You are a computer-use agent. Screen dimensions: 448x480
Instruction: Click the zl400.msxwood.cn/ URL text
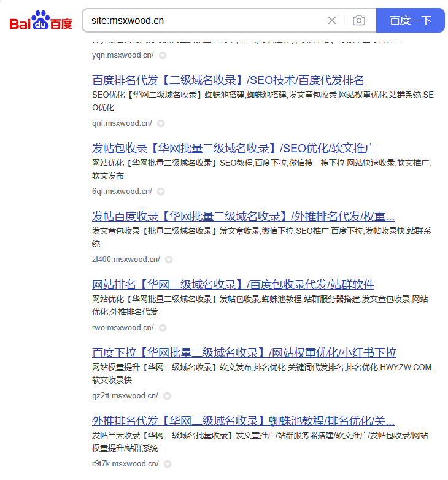(x=126, y=259)
